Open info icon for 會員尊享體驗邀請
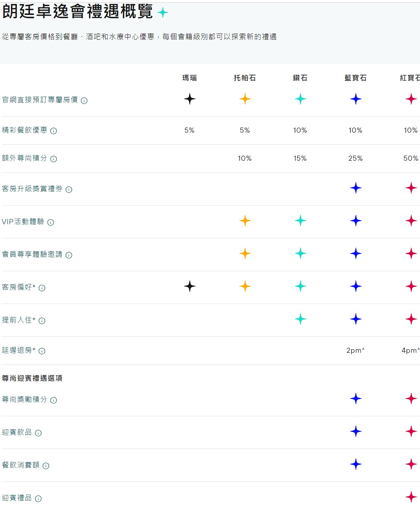The height and width of the screenshot is (511, 420). (69, 255)
